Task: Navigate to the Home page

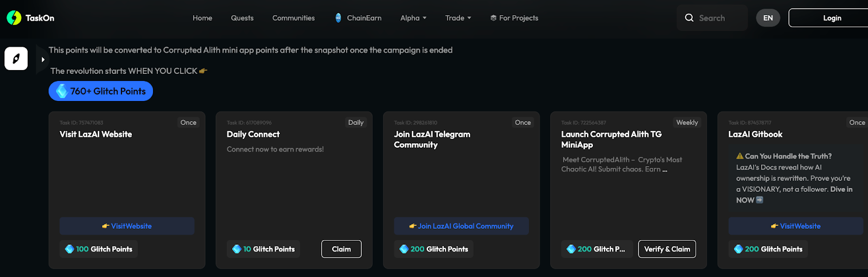Action: (202, 18)
